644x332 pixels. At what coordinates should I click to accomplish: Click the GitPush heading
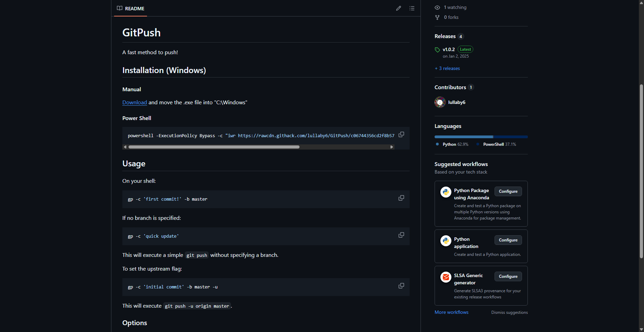click(142, 33)
